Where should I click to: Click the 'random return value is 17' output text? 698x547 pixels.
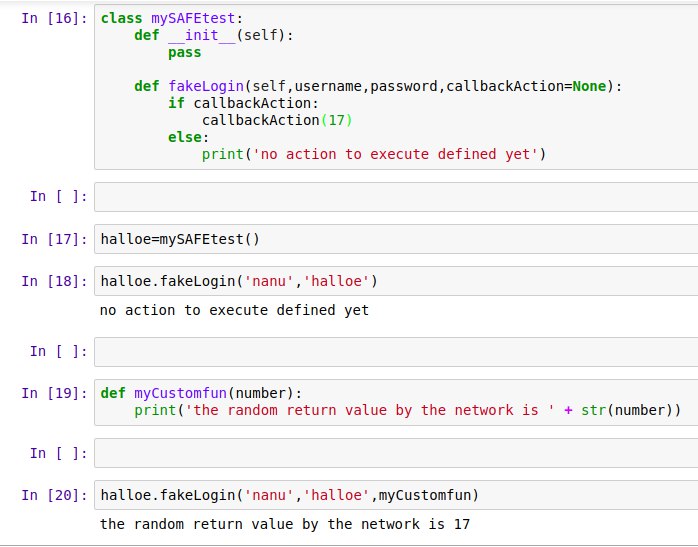point(284,524)
